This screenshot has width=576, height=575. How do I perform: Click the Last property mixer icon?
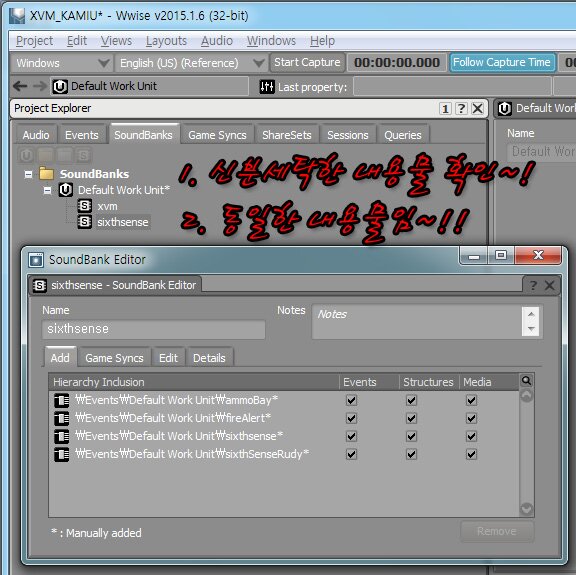[267, 87]
